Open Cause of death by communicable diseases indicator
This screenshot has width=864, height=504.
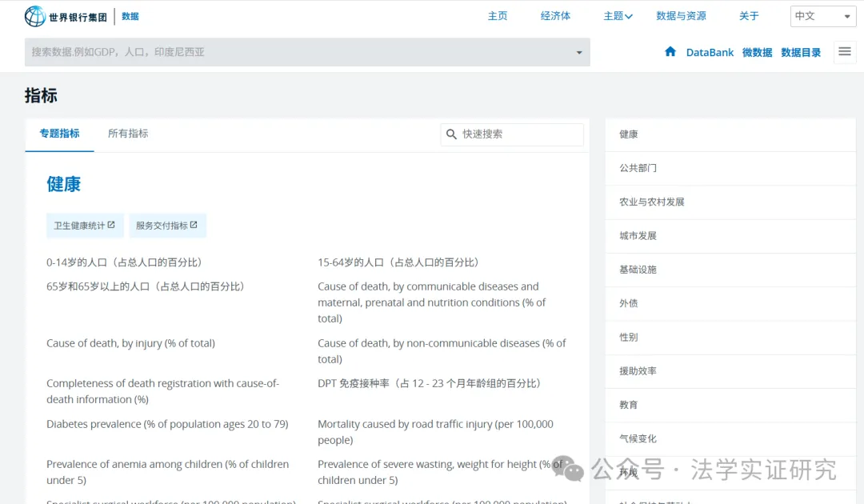(431, 302)
